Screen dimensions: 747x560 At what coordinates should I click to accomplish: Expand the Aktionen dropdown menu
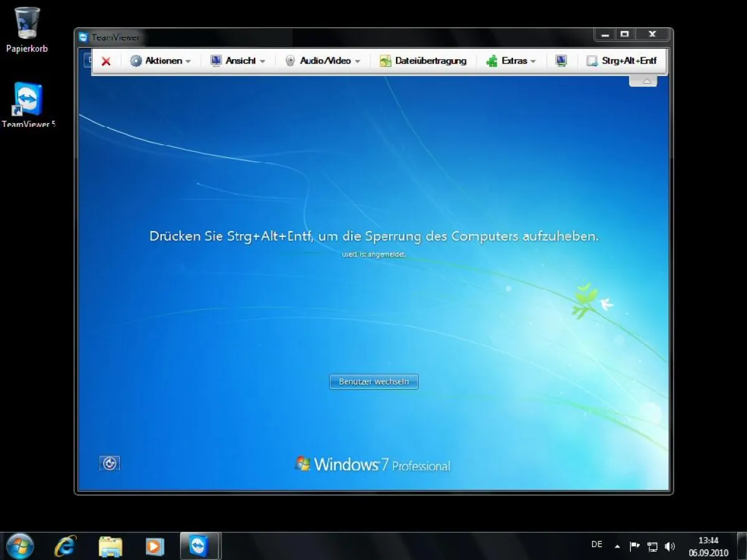click(187, 60)
